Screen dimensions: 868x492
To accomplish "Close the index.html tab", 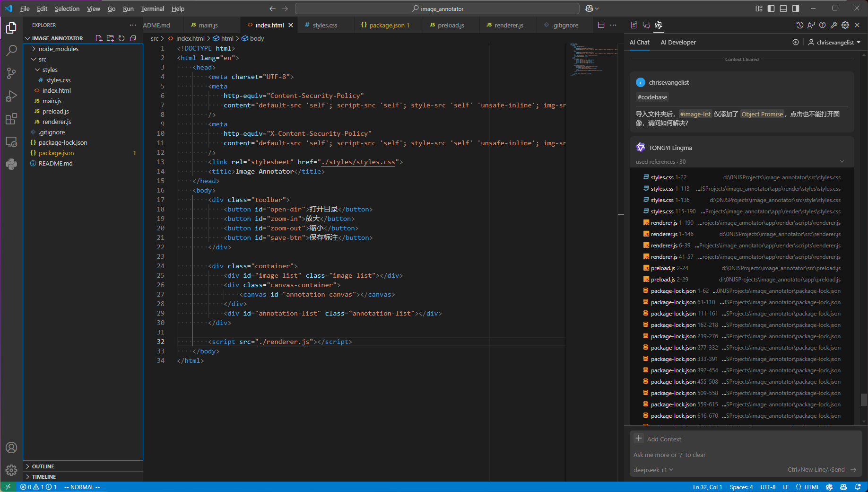I will pos(291,25).
